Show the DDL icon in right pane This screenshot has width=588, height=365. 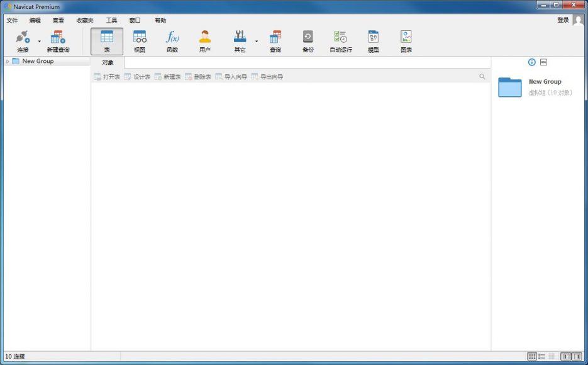coord(543,62)
